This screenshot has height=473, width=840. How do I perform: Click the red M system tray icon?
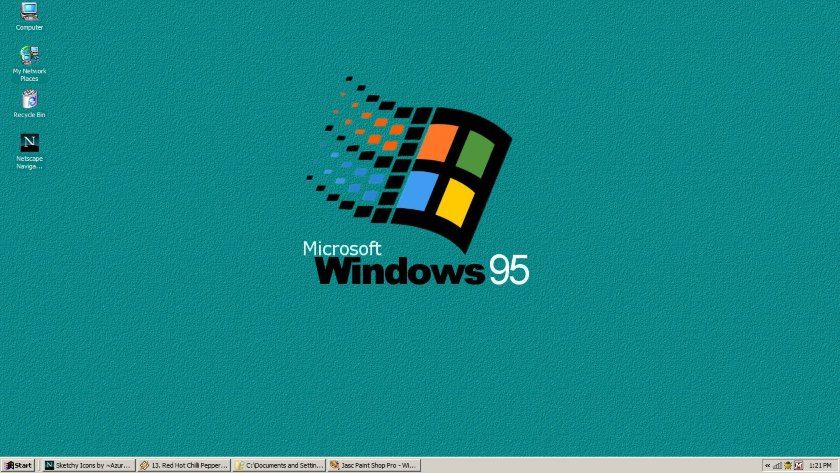point(798,465)
